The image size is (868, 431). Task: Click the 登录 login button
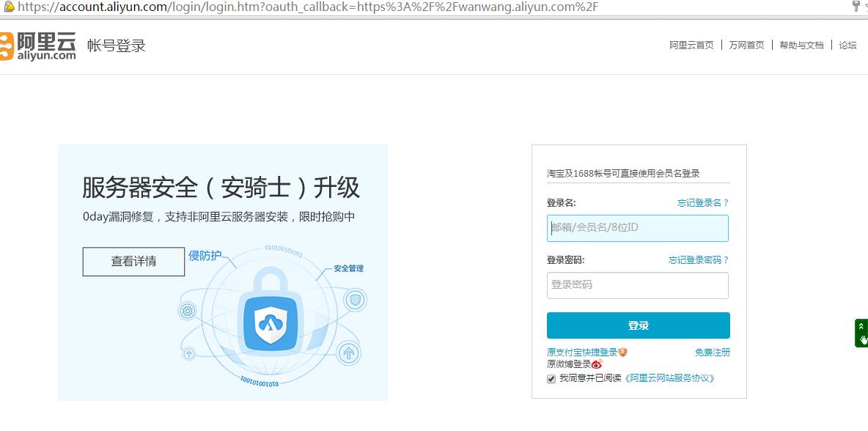click(637, 325)
